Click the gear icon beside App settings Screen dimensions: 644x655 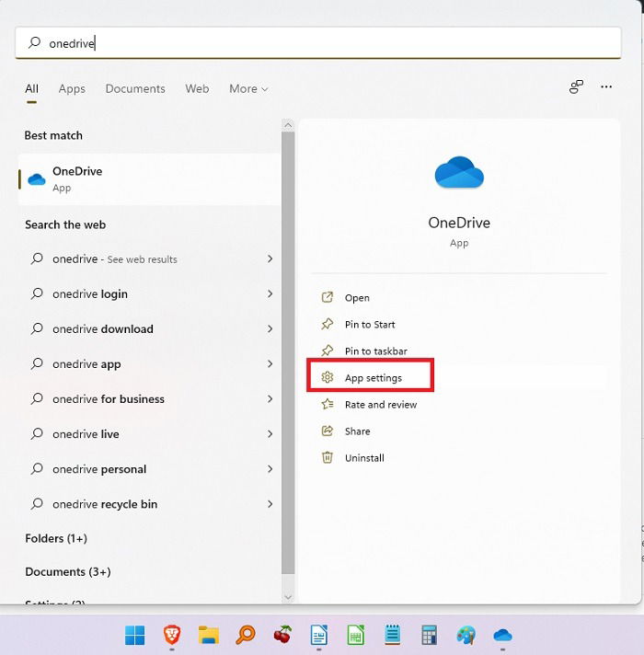coord(328,377)
